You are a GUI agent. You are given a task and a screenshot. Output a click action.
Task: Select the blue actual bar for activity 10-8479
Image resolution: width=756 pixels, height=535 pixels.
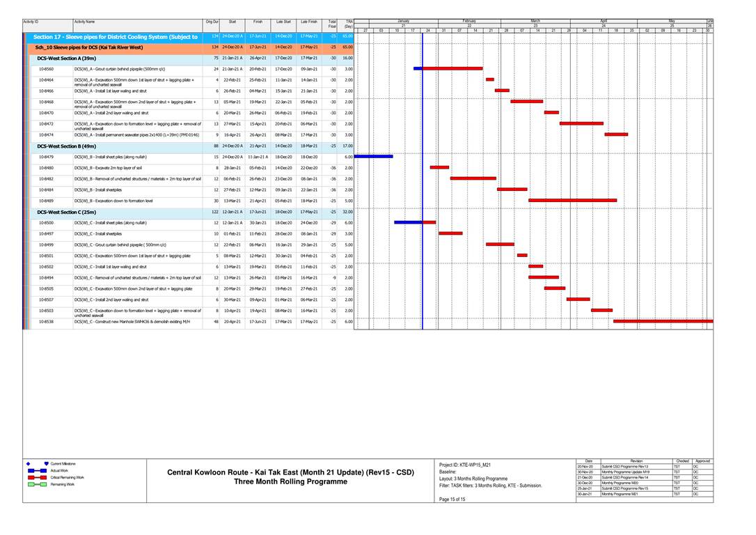point(373,157)
